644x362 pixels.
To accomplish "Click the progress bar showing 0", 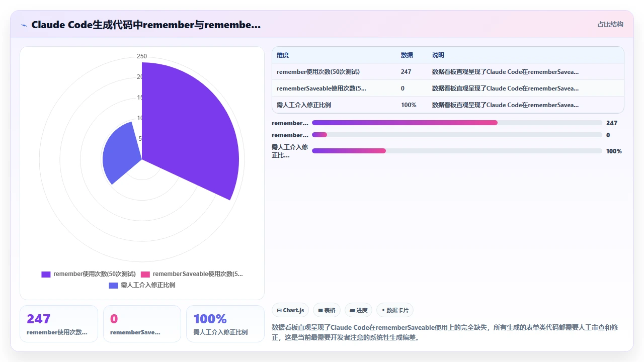I will pyautogui.click(x=457, y=135).
